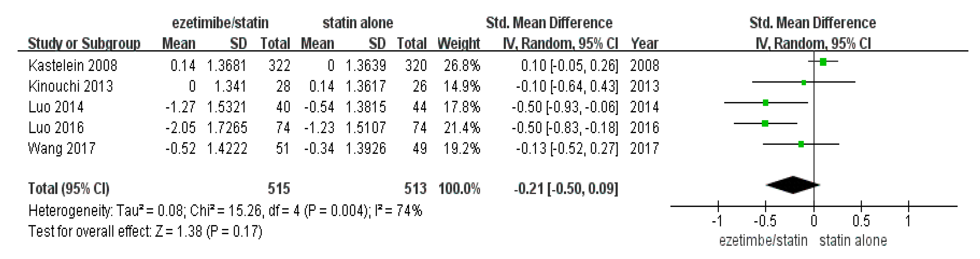Click the green marker for Kastelein 2008

tap(823, 62)
